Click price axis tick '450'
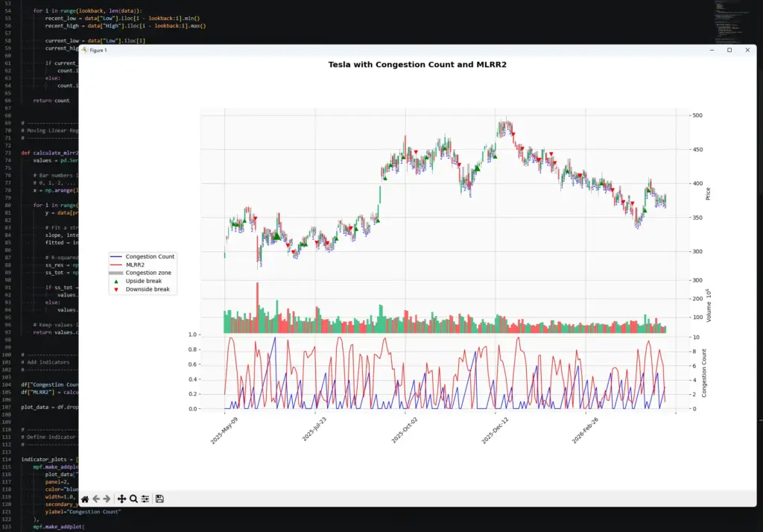763x532 pixels. coord(697,150)
